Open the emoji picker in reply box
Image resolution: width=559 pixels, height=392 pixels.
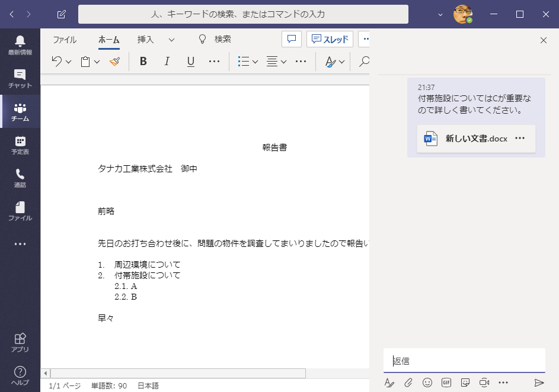coord(427,383)
